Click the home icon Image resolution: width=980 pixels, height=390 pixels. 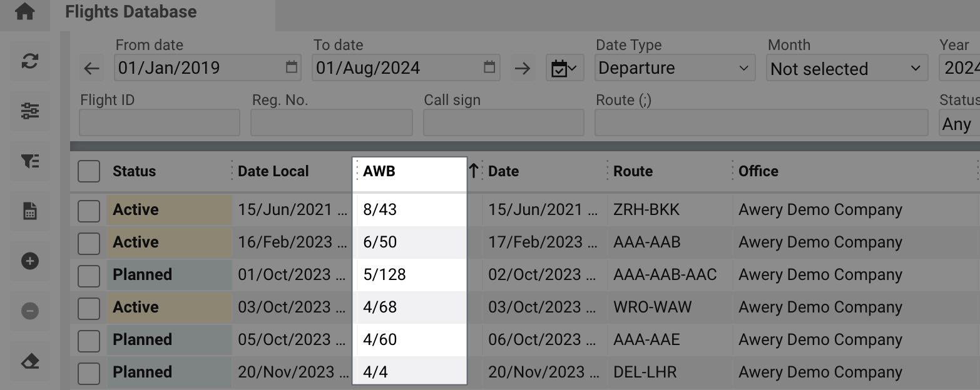coord(24,12)
